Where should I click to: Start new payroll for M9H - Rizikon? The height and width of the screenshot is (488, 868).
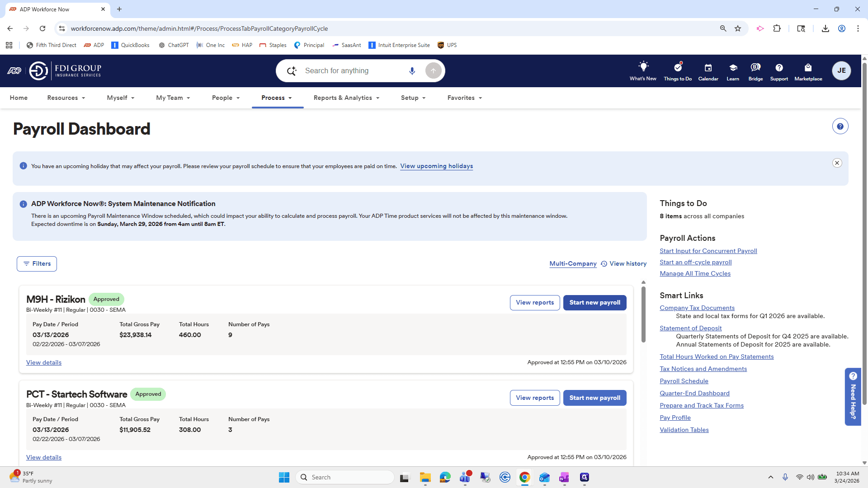click(594, 303)
